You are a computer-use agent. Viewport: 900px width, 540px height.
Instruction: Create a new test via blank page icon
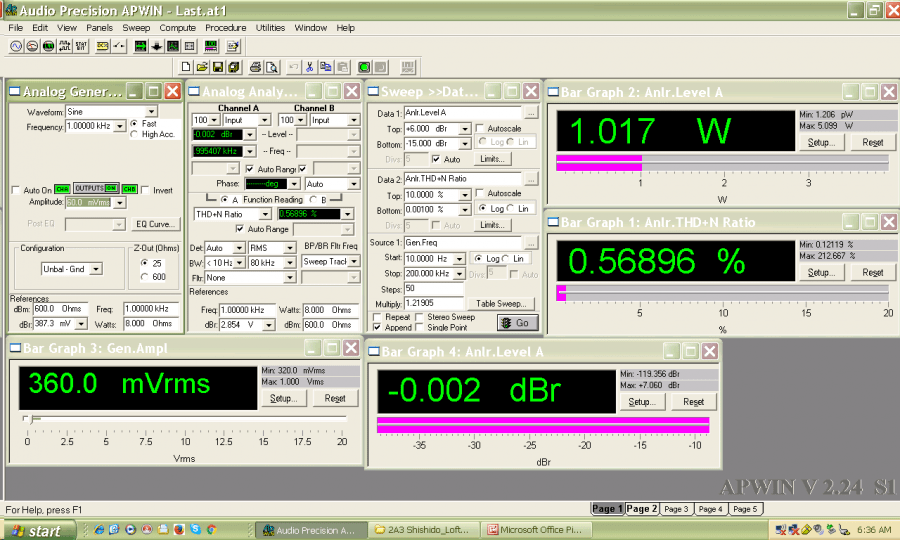click(x=185, y=67)
